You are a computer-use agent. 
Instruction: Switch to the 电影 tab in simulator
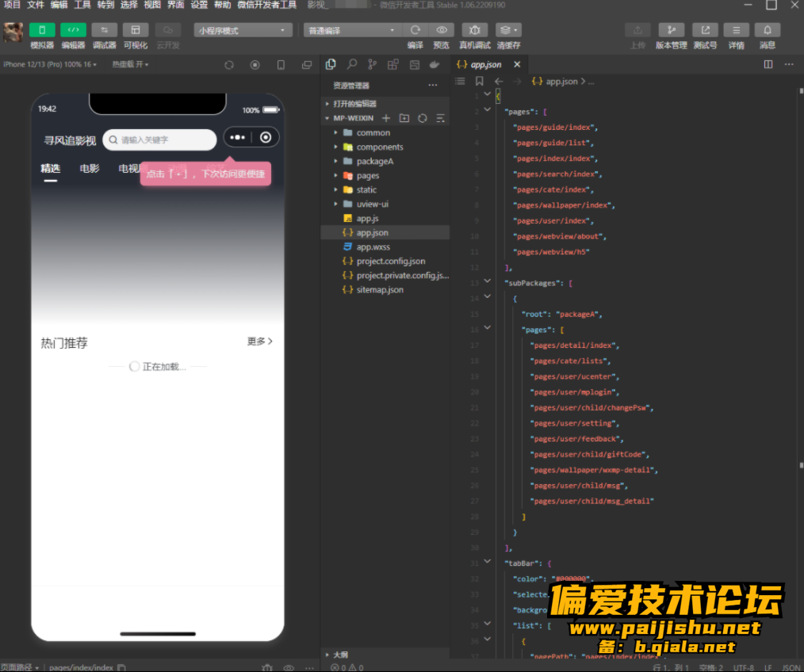coord(90,169)
